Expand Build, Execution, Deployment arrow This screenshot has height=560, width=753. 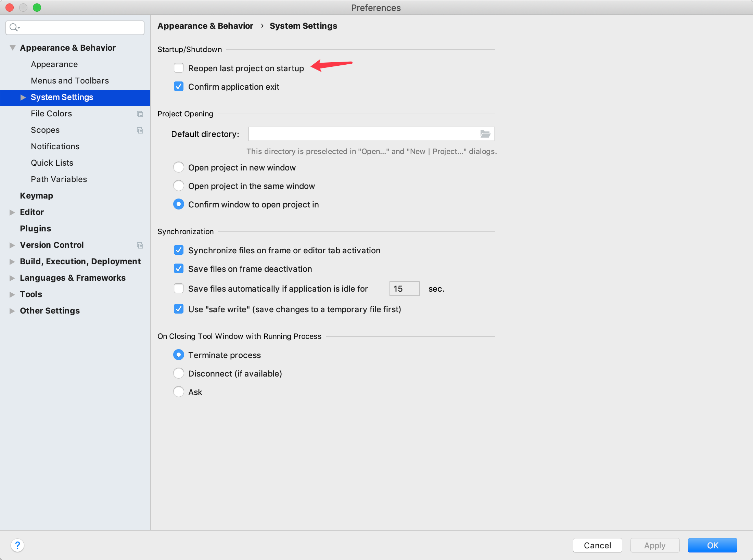12,262
